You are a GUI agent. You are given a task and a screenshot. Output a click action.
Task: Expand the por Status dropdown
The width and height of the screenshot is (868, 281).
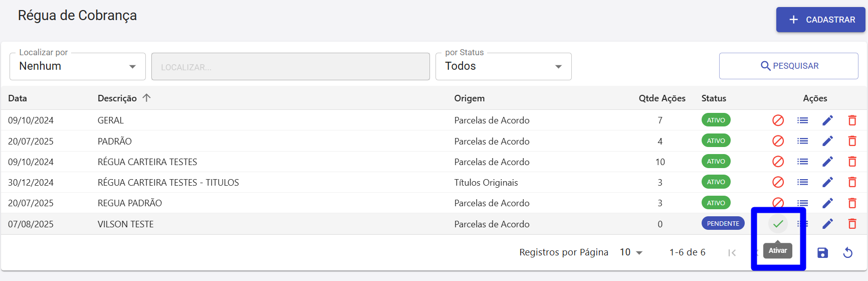[x=503, y=66]
